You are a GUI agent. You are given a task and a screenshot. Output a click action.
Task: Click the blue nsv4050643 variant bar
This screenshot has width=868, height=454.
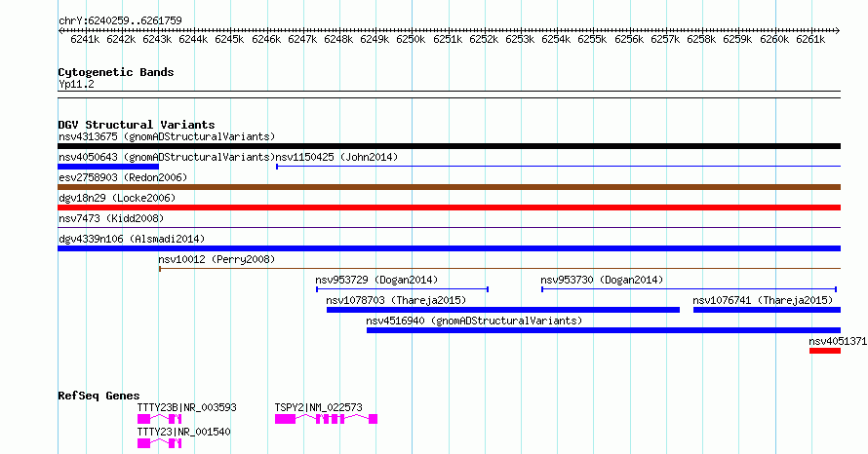point(108,167)
